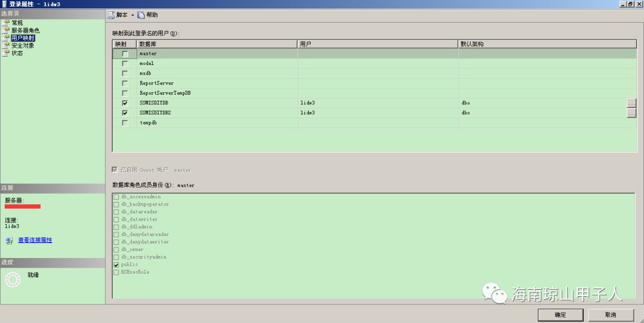
Task: Toggle the db_backupoperator role checkbox
Action: 116,204
